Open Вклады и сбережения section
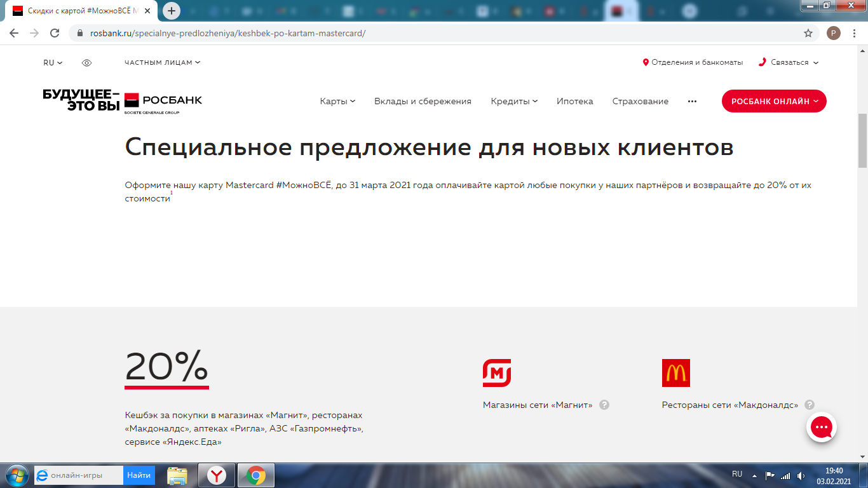 423,101
